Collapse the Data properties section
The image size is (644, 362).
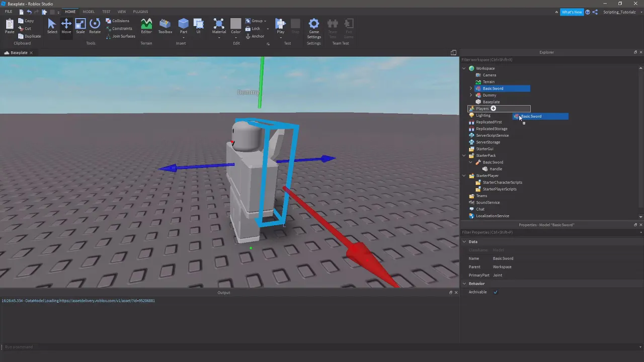(x=464, y=242)
